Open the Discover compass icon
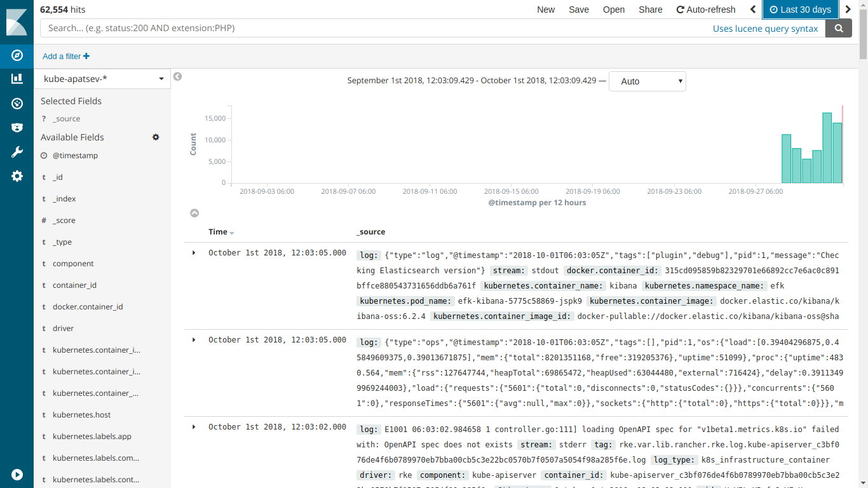The height and width of the screenshot is (488, 868). (17, 55)
